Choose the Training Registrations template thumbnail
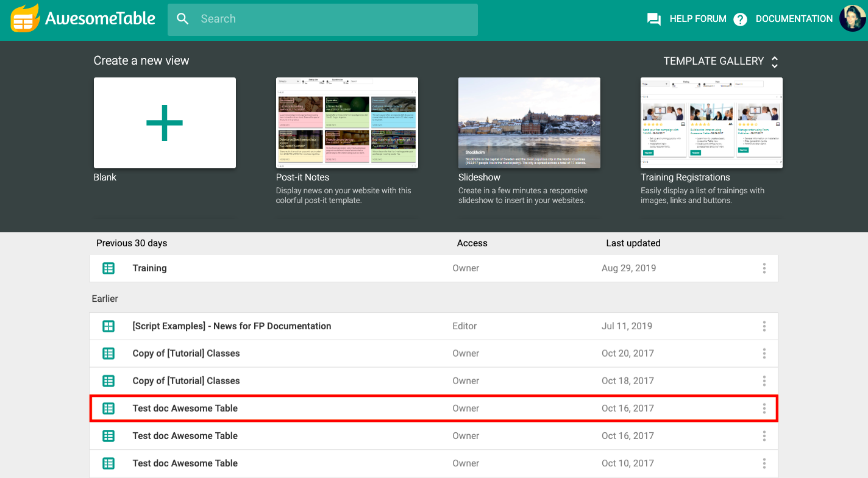Viewport: 868px width, 478px height. 711,123
